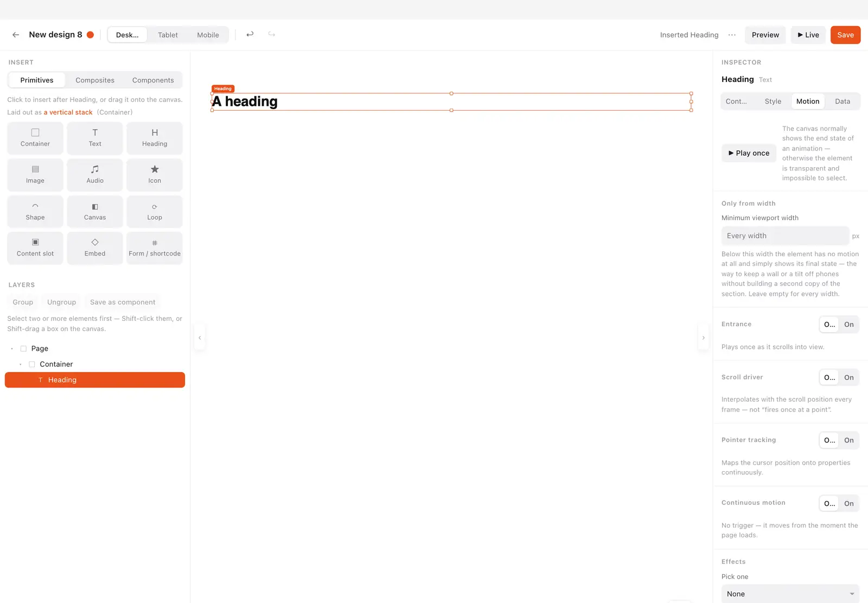The height and width of the screenshot is (603, 868).
Task: Switch to the Components tab
Action: 153,80
